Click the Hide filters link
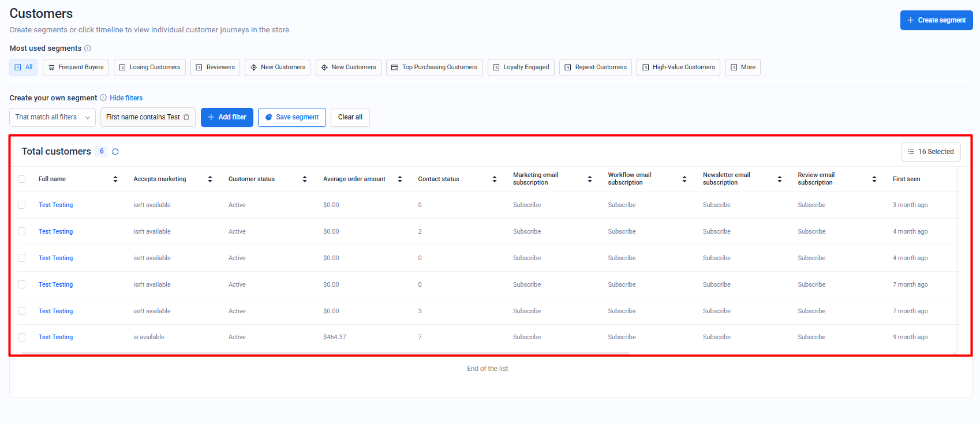The width and height of the screenshot is (980, 424). click(126, 98)
